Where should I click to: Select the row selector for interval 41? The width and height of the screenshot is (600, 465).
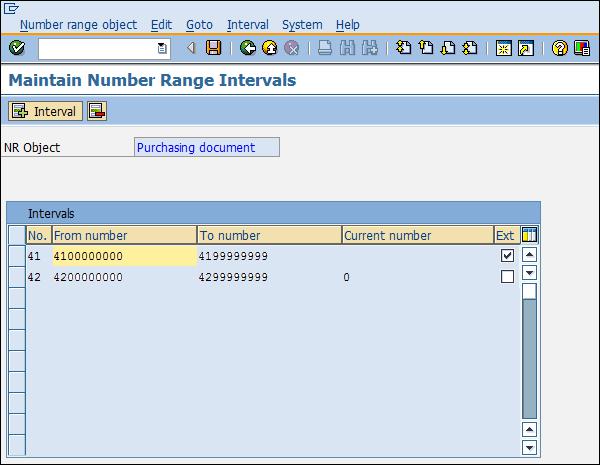[x=17, y=256]
